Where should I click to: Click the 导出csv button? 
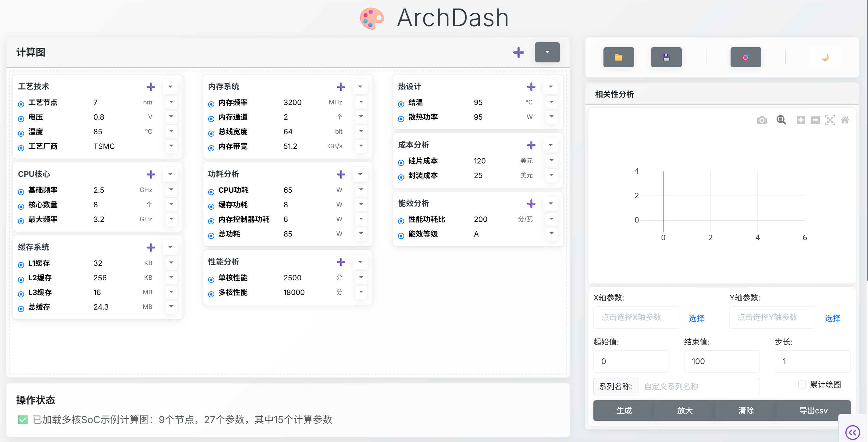(813, 410)
